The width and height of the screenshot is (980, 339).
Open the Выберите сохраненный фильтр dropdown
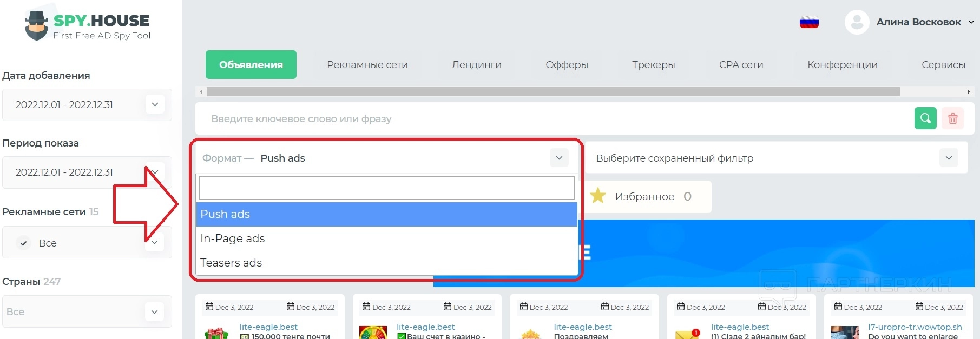pyautogui.click(x=949, y=158)
